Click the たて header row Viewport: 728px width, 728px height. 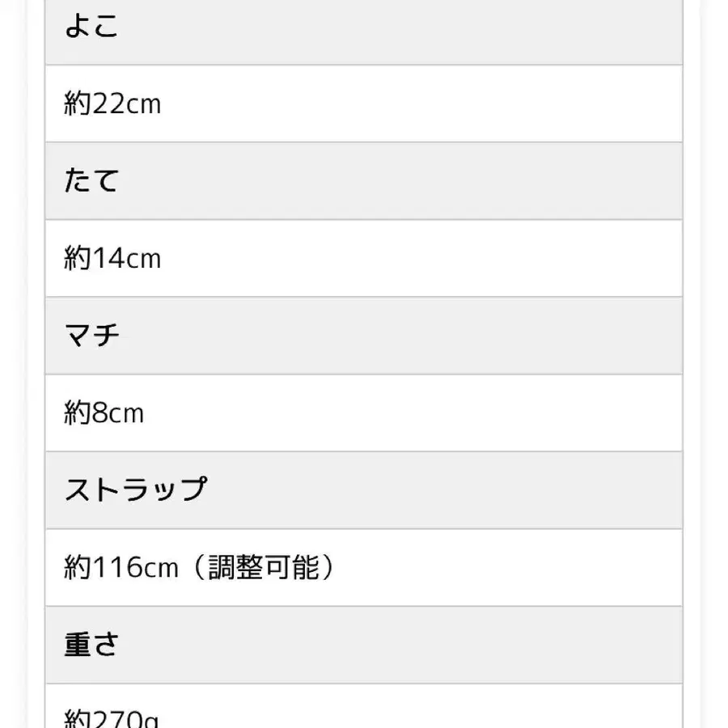tap(364, 181)
